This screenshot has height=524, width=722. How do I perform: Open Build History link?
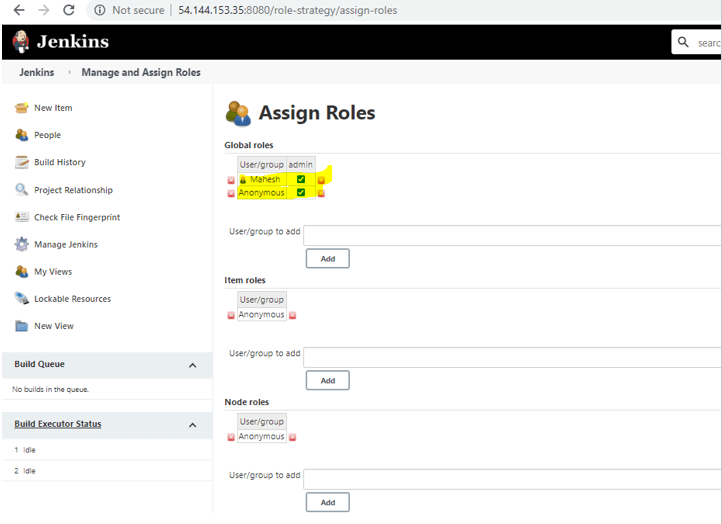tap(60, 162)
